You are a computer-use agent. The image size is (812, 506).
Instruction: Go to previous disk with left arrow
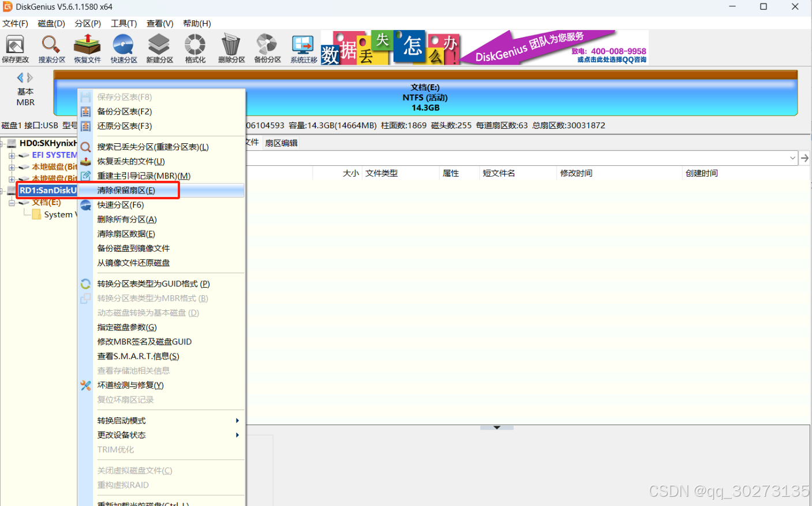point(20,77)
